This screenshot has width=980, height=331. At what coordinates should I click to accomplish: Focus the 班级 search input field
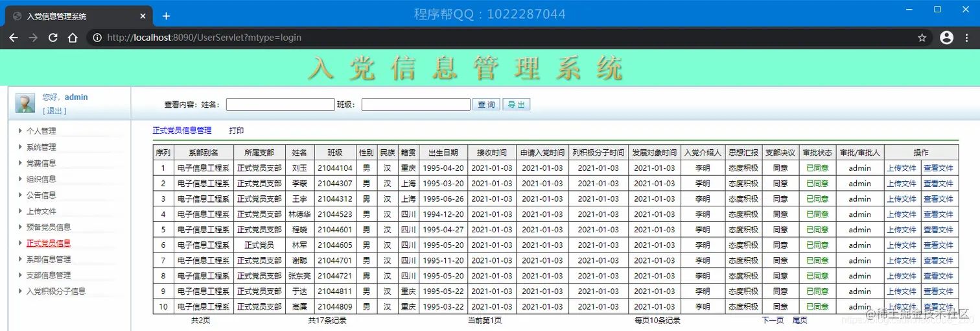coord(416,104)
